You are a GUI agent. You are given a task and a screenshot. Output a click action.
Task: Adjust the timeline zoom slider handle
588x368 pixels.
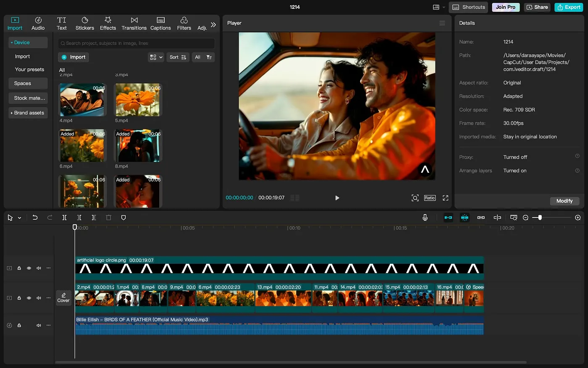point(540,217)
